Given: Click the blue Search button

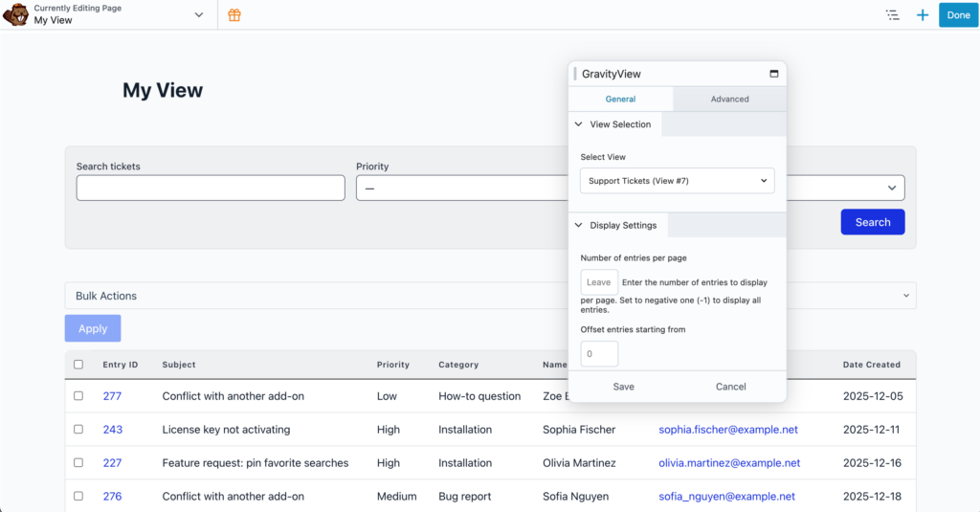Looking at the screenshot, I should [873, 222].
